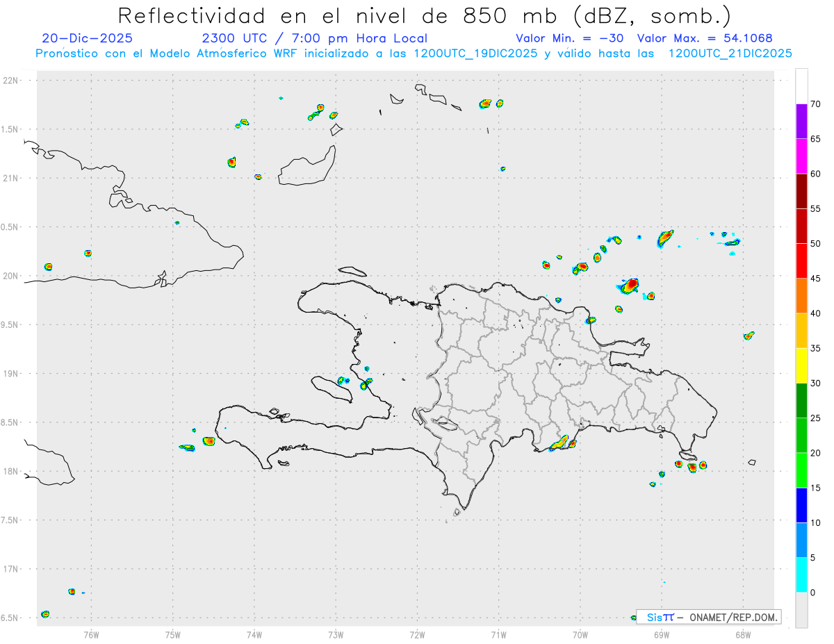This screenshot has width=834, height=644.
Task: Click the cyan 0-5 dBZ color band
Action: (x=801, y=575)
